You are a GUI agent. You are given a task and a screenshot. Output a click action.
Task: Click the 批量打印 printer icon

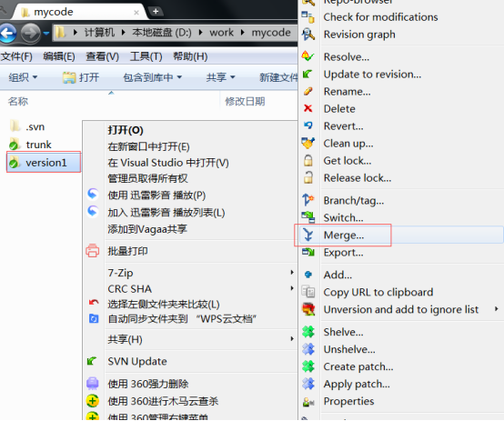pyautogui.click(x=92, y=251)
